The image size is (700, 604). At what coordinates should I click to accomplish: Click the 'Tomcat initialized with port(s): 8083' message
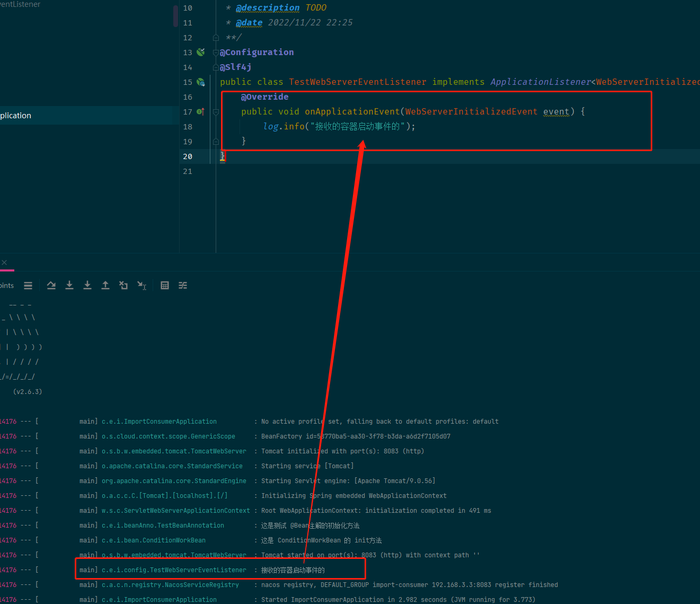[x=343, y=451]
